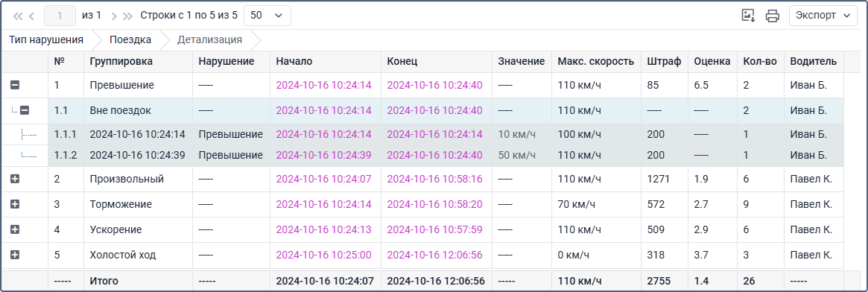Image resolution: width=868 pixels, height=292 pixels.
Task: Select the 0 км/ч max speed cell
Action: click(x=596, y=255)
